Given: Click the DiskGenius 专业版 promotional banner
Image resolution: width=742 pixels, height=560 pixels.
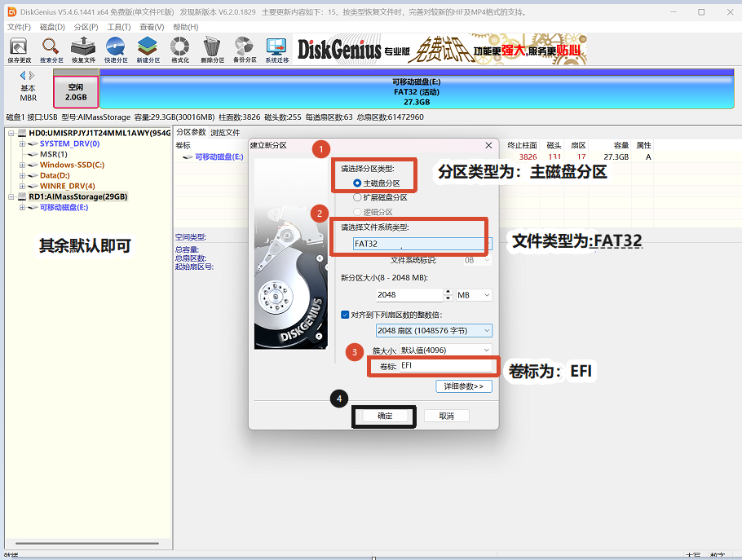Looking at the screenshot, I should click(x=440, y=49).
